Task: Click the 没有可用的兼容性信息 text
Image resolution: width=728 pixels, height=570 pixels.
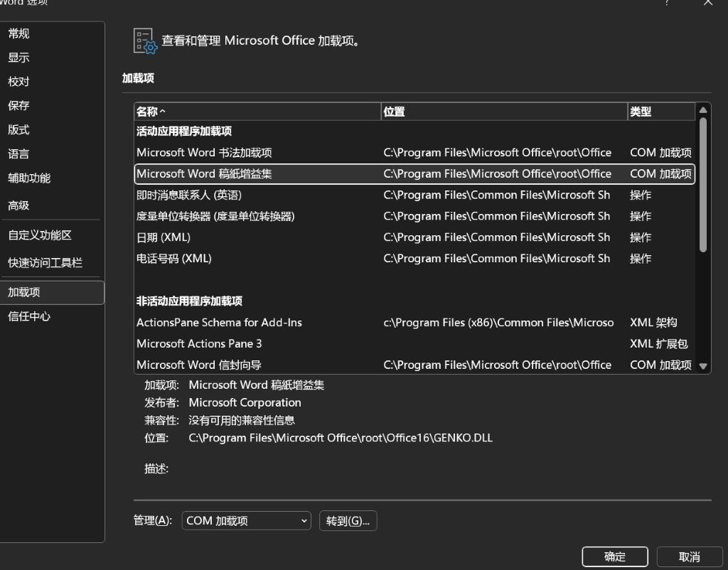Action: [242, 421]
